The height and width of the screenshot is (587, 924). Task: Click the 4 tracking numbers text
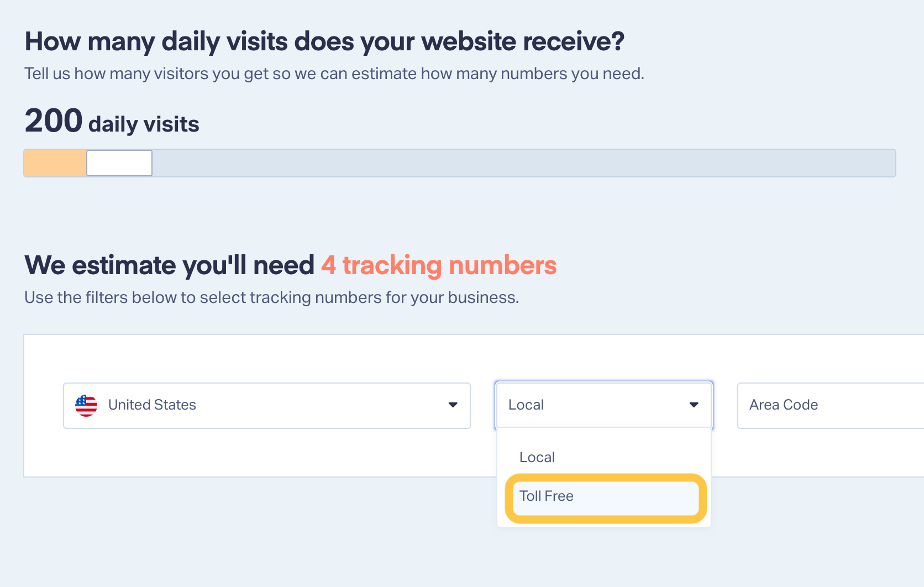[439, 265]
